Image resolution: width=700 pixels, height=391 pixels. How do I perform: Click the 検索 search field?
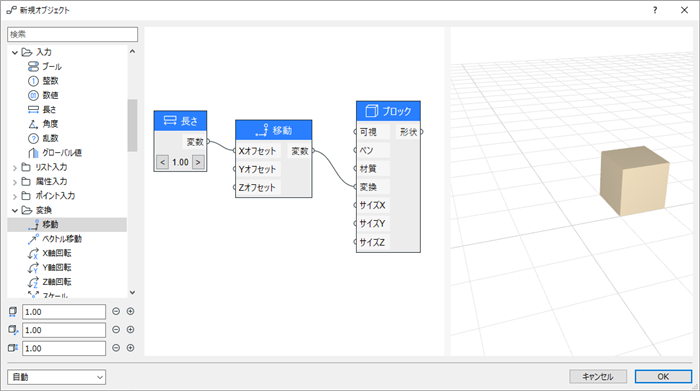tap(72, 34)
